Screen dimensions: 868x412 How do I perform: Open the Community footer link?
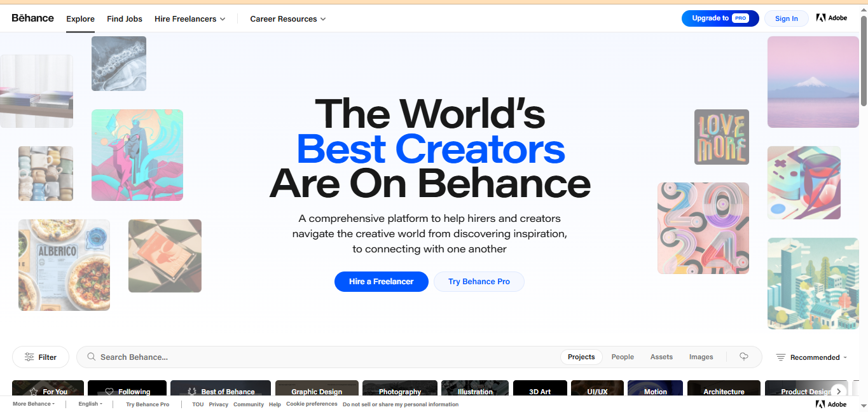[249, 404]
